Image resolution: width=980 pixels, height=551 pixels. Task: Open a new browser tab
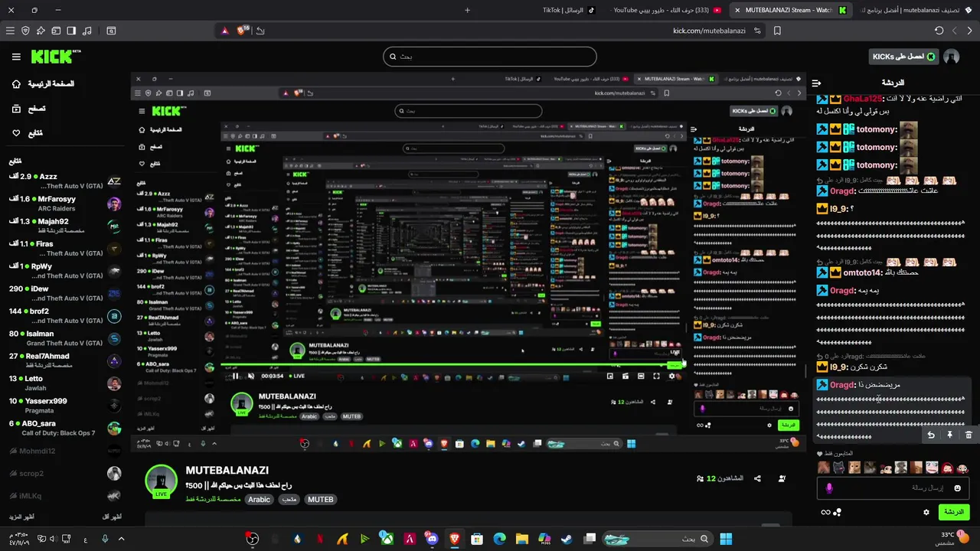point(467,10)
